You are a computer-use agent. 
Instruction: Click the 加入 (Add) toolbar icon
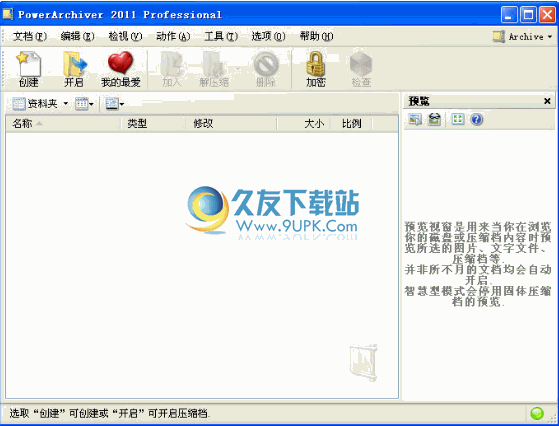pos(172,69)
